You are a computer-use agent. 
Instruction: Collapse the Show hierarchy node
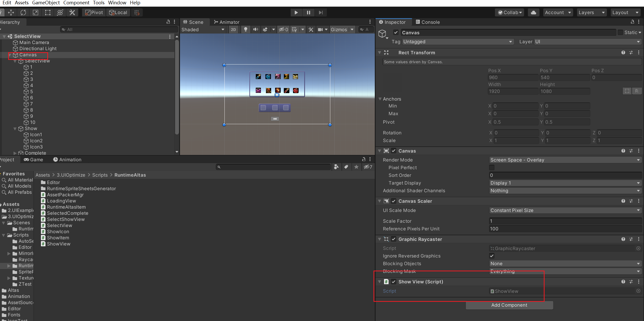[x=15, y=129]
